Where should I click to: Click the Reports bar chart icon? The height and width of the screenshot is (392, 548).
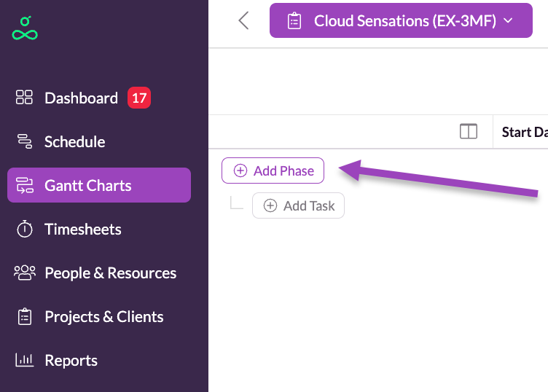pyautogui.click(x=25, y=360)
